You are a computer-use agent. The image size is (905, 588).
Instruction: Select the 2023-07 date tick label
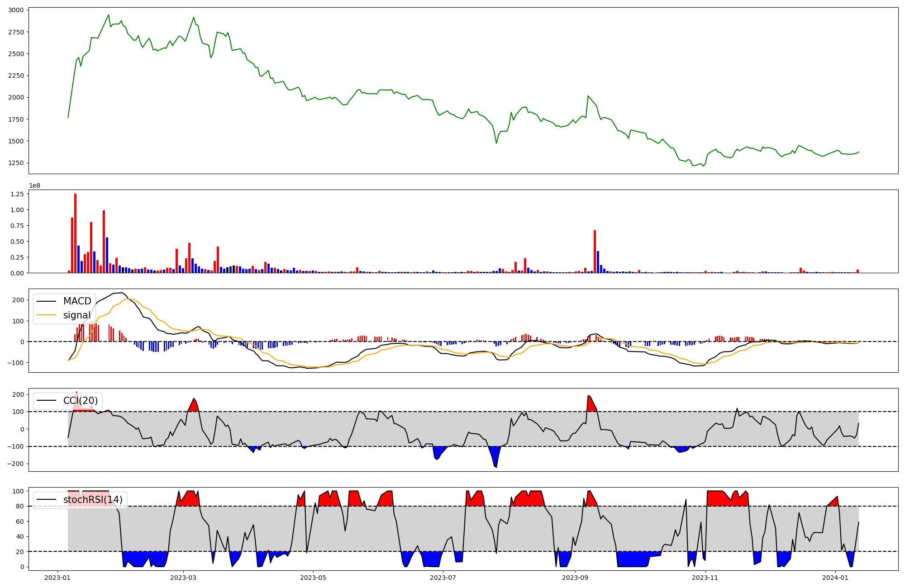[443, 578]
